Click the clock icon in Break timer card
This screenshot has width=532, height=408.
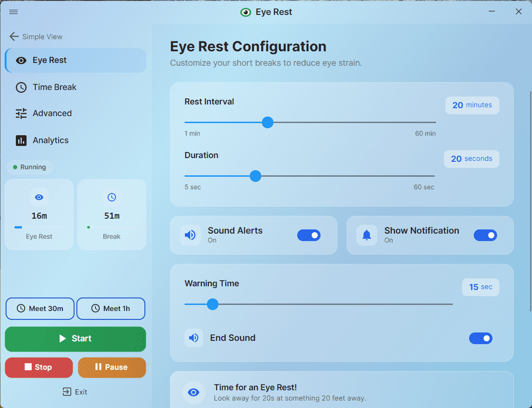tap(112, 198)
